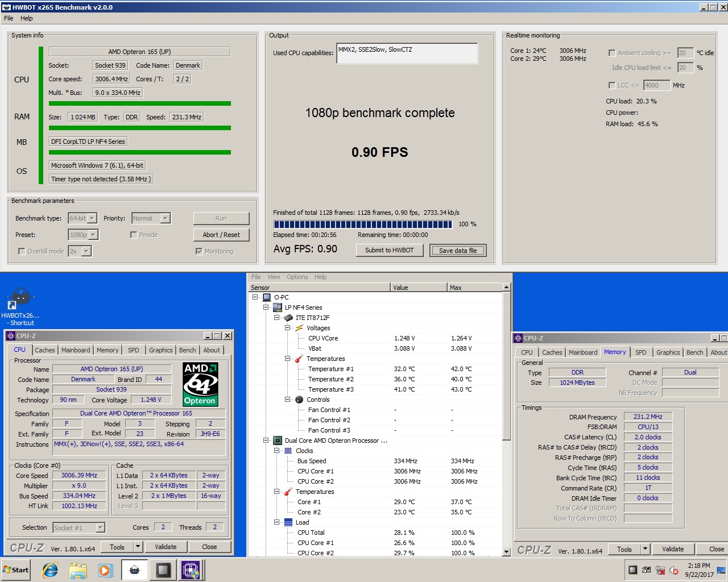Click sensor monitor vertical scrollbar down arrow

[x=506, y=552]
